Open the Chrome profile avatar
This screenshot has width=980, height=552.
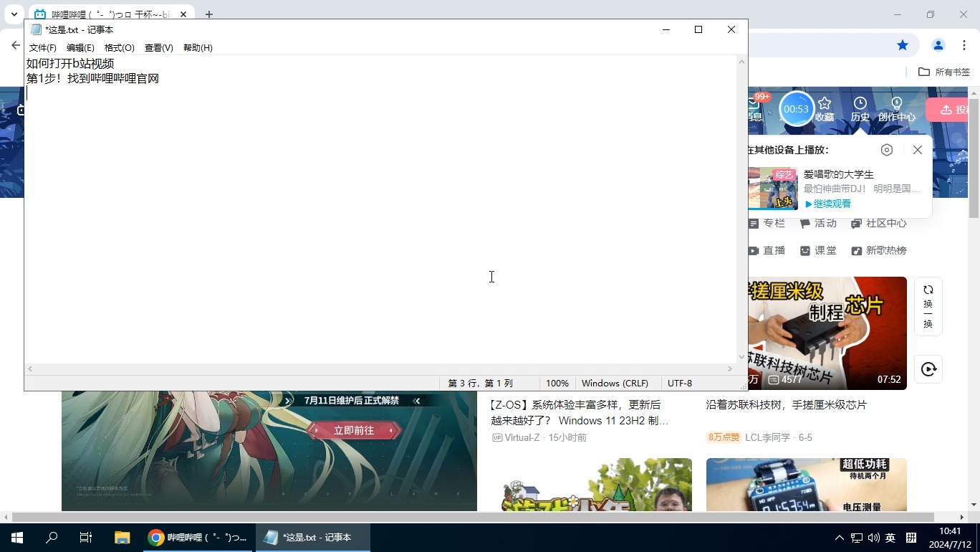938,45
